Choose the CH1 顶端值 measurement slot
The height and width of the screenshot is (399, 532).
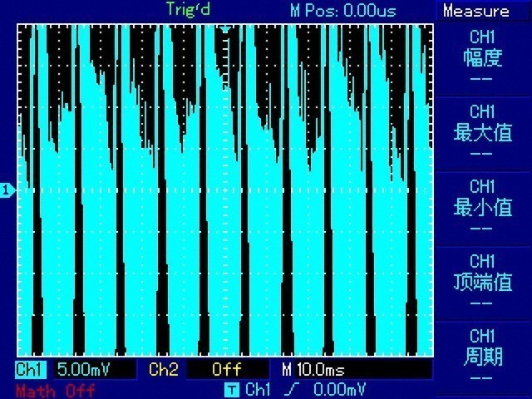(482, 283)
